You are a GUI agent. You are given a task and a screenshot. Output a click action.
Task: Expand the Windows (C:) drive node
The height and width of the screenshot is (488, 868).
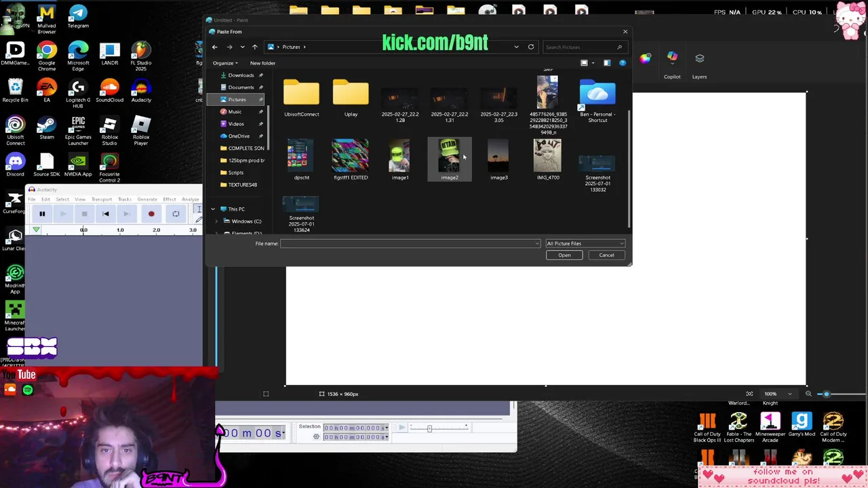[x=216, y=222]
